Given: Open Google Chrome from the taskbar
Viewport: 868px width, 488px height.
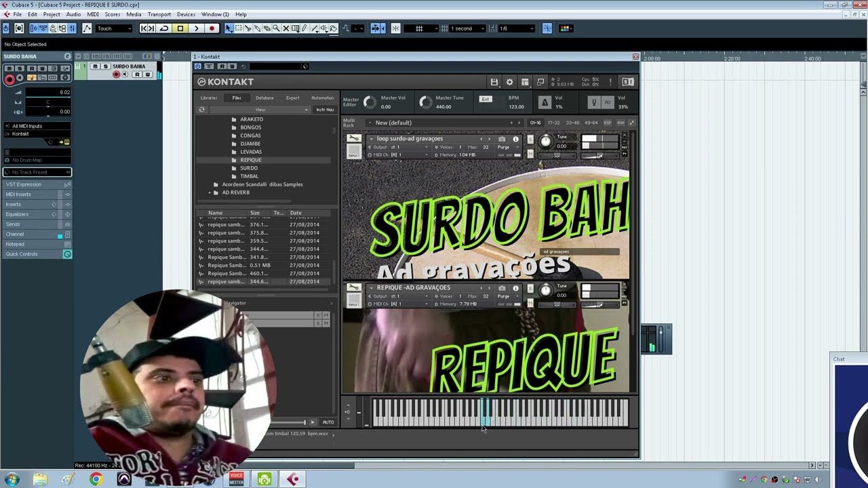Looking at the screenshot, I should pos(96,479).
